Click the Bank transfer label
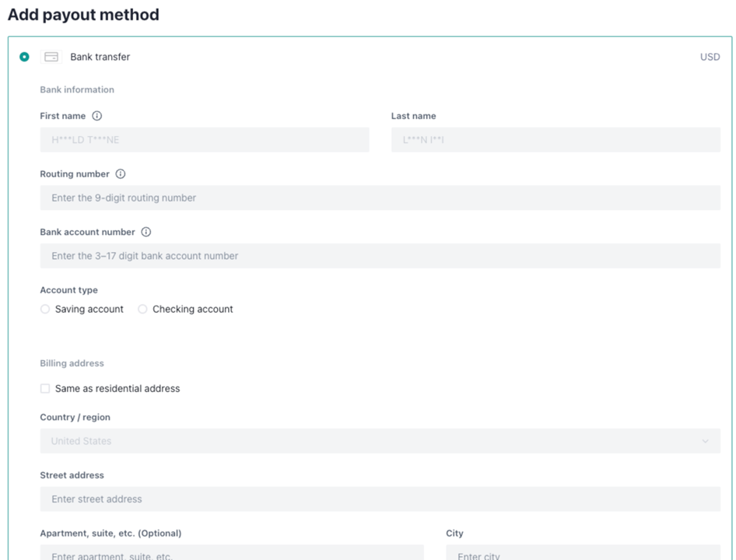 100,57
